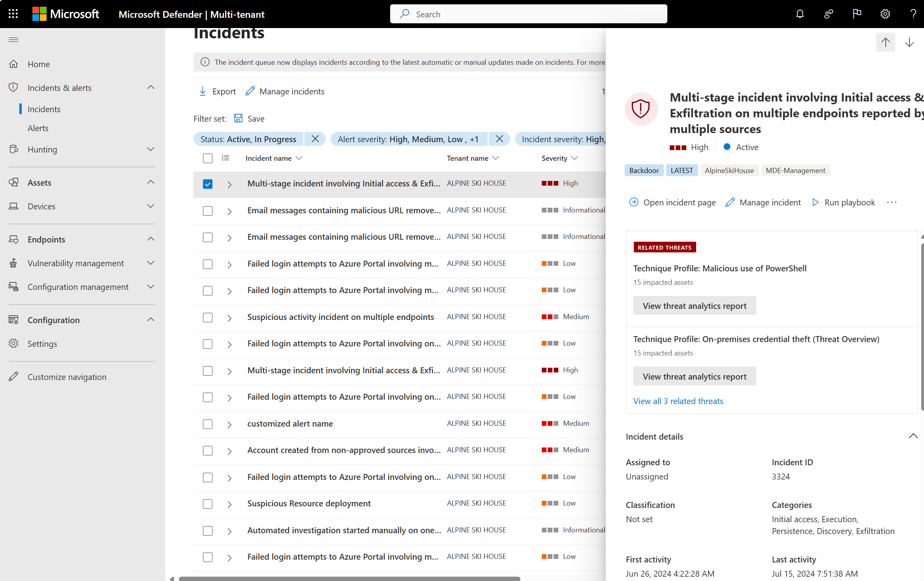Open Severity column dropdown

click(x=575, y=158)
